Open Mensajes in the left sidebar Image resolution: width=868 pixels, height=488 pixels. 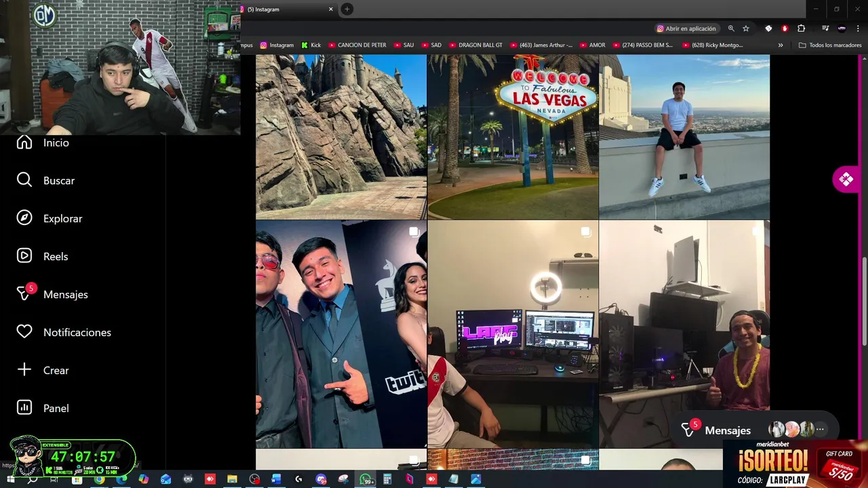tap(52, 294)
